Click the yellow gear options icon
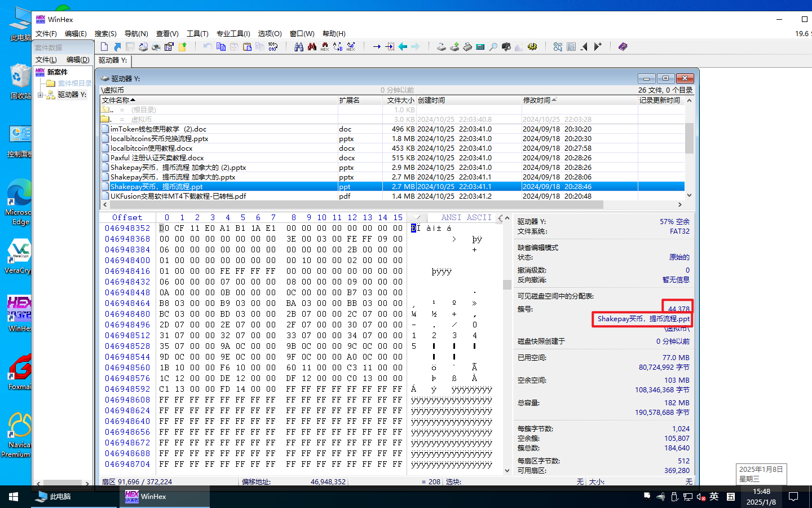 (x=532, y=47)
